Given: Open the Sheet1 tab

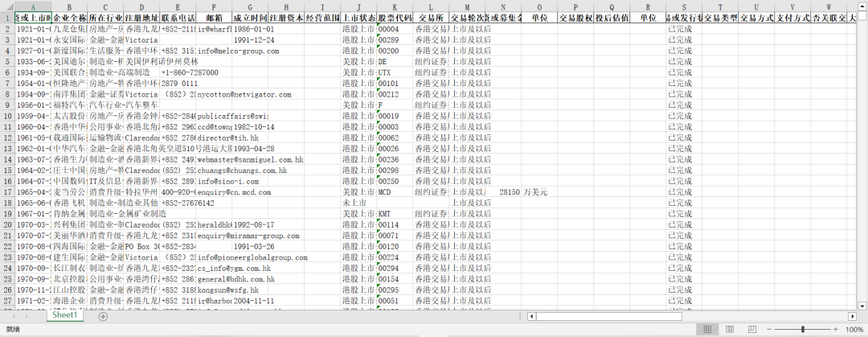Looking at the screenshot, I should click(65, 314).
